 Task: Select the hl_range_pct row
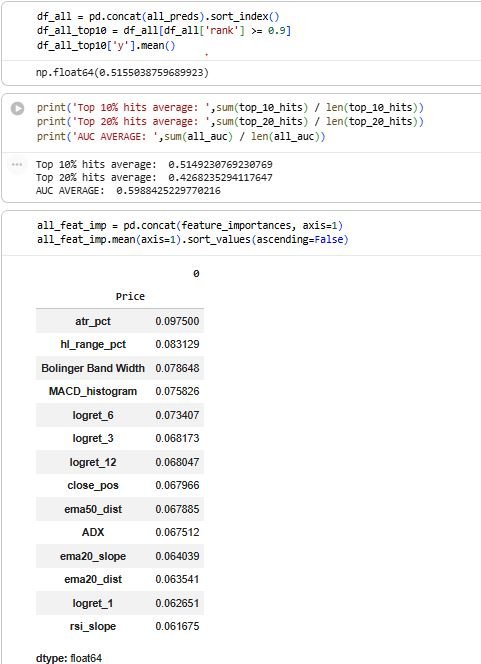[120, 344]
